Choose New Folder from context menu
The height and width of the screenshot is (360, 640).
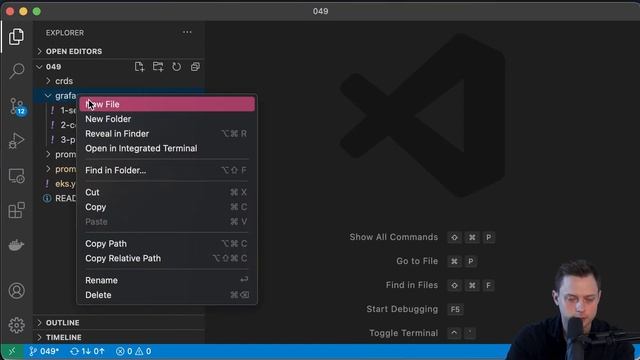click(x=167, y=119)
